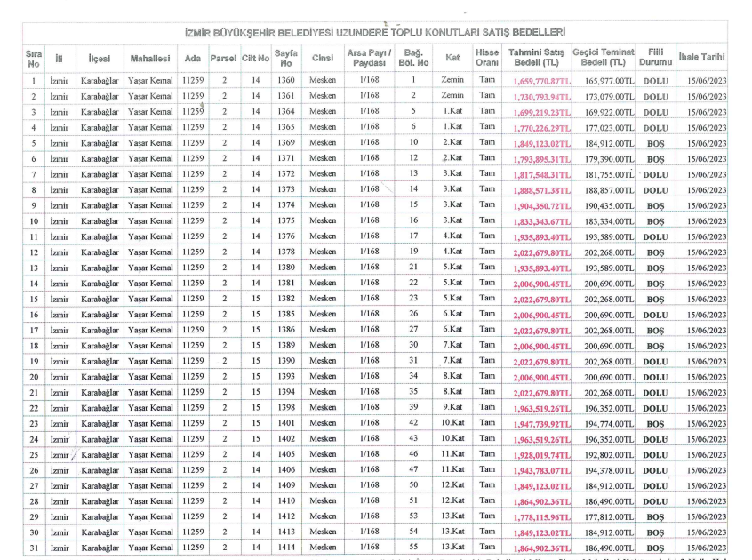Viewport: 752px width, 560px height.
Task: Select the price 1,699,219.23TL
Action: [x=542, y=113]
